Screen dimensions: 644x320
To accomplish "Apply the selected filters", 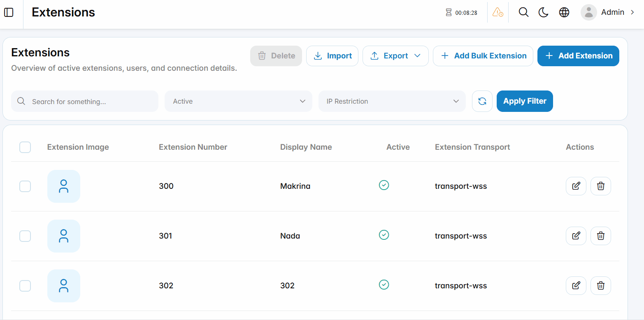I will pyautogui.click(x=525, y=101).
